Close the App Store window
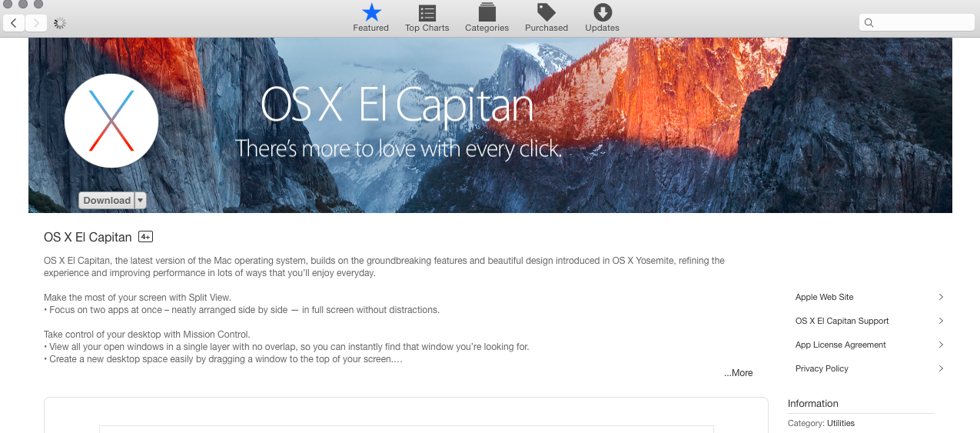This screenshot has width=980, height=433. pyautogui.click(x=8, y=4)
